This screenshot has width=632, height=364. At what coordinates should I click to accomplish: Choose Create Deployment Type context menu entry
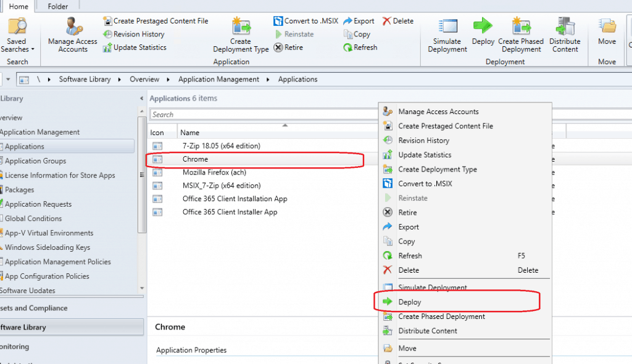tap(438, 169)
